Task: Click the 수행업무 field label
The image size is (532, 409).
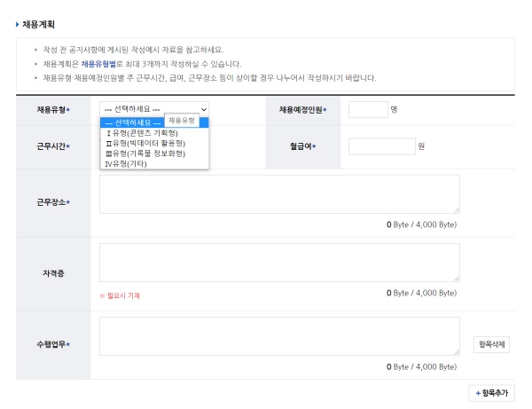Action: tap(53, 344)
